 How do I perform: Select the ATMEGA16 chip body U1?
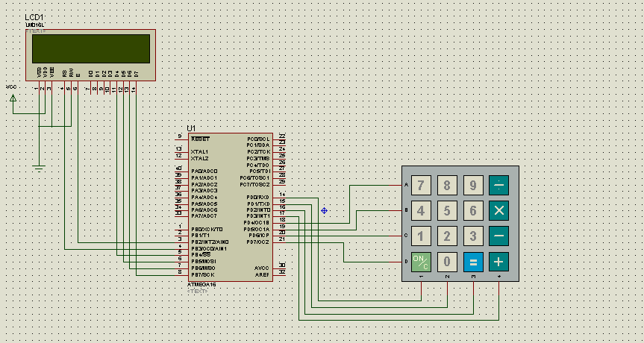click(231, 207)
